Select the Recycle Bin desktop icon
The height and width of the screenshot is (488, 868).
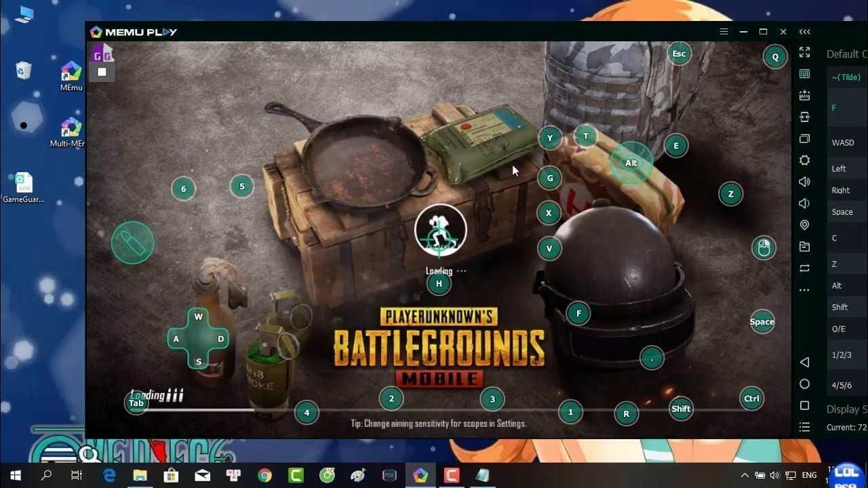pos(24,70)
